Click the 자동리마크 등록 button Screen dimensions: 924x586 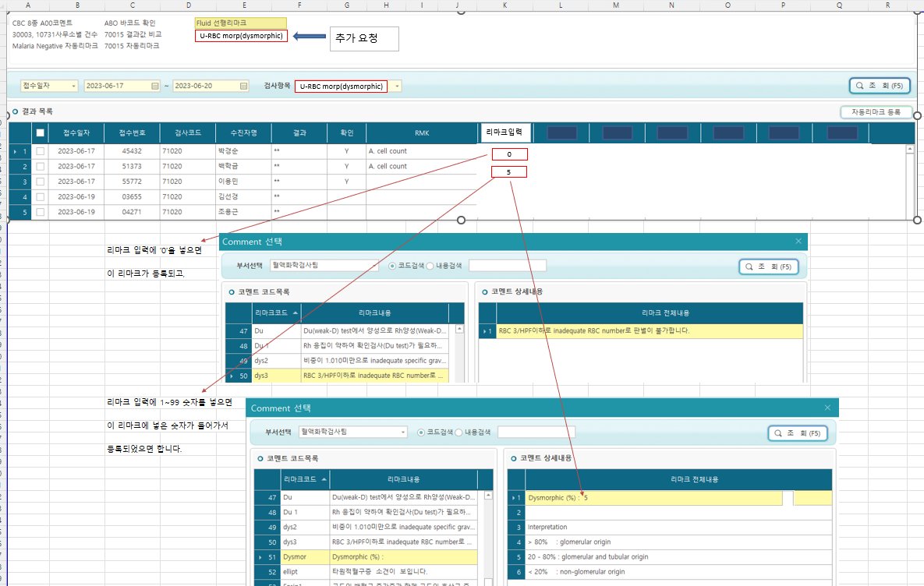click(876, 112)
